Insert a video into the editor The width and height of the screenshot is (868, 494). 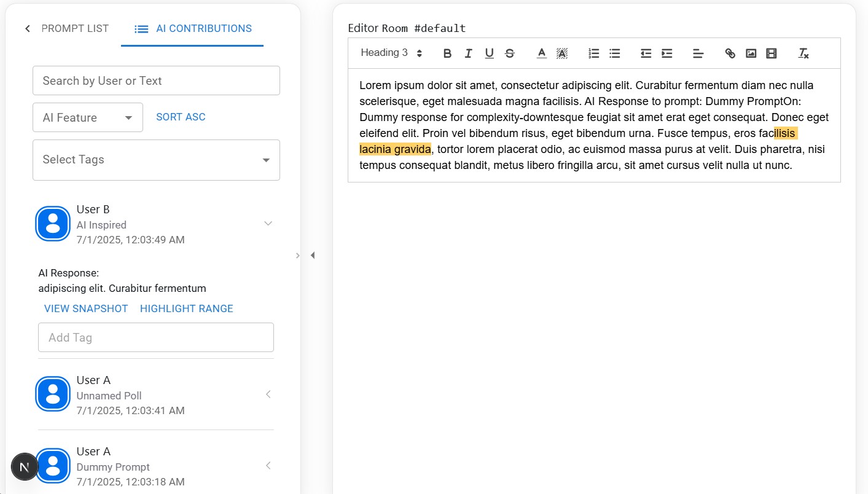pyautogui.click(x=772, y=53)
